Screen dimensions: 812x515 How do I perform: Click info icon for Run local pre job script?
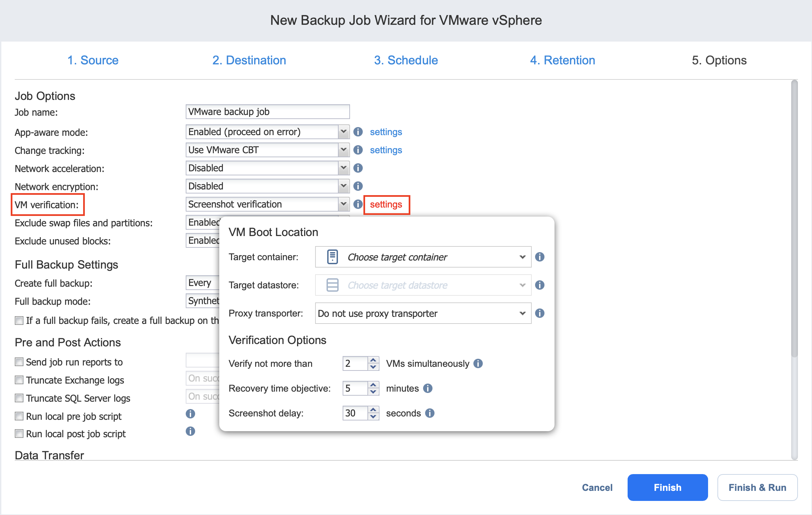click(x=190, y=414)
